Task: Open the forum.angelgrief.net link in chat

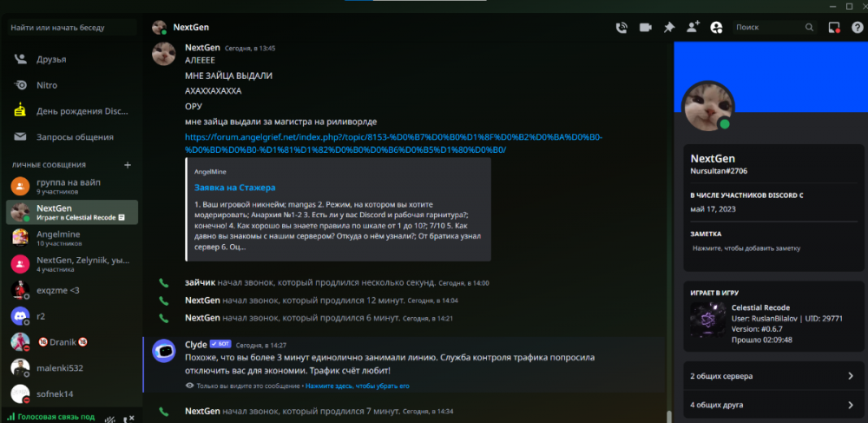Action: pos(393,143)
